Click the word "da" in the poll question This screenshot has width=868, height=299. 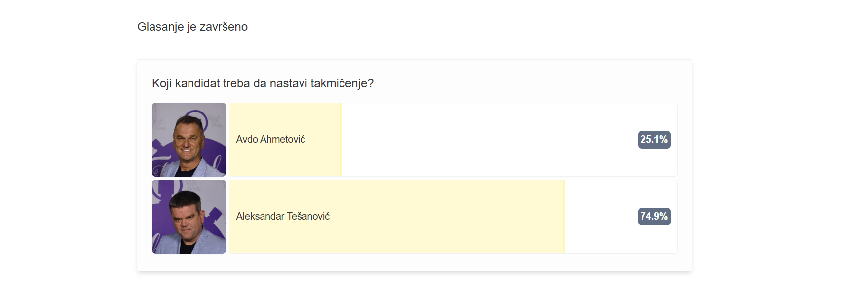coord(261,84)
